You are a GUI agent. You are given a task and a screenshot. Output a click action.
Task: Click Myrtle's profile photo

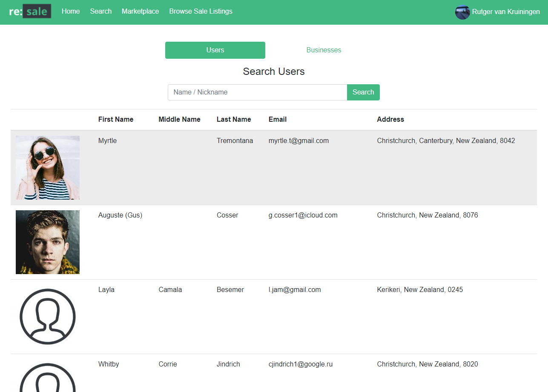(x=48, y=168)
